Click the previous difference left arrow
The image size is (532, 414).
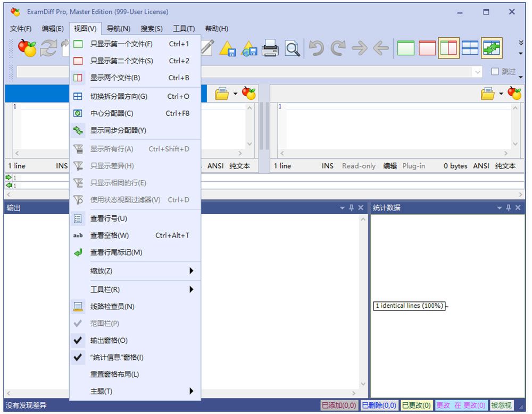381,48
